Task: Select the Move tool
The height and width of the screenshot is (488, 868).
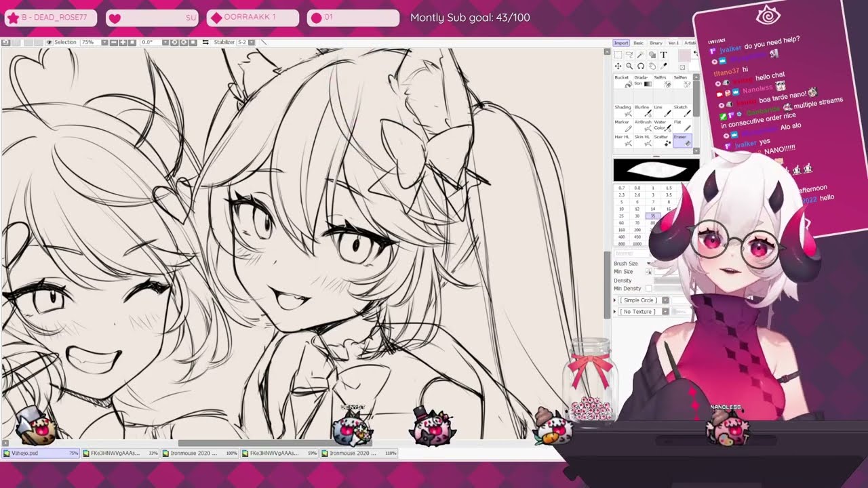Action: click(x=618, y=66)
